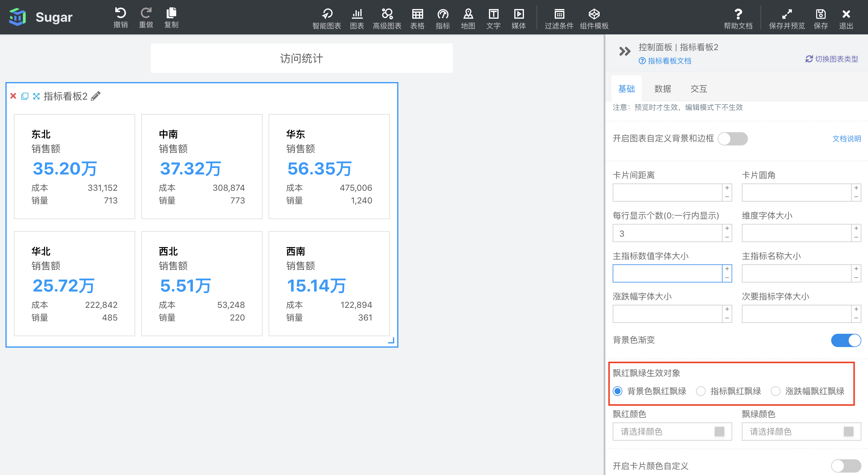Edit the 指标看板2 title with pencil
Viewport: 868px width, 475px height.
pyautogui.click(x=96, y=96)
